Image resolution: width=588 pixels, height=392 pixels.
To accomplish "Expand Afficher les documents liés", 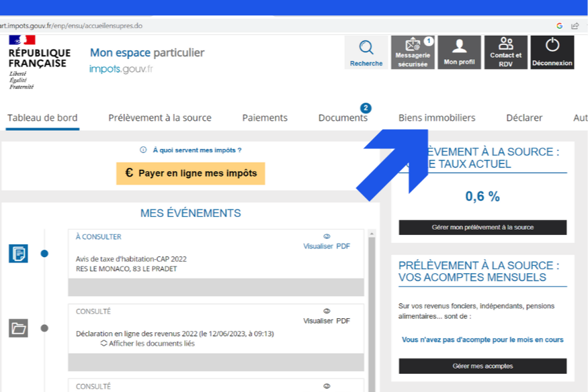I will pyautogui.click(x=148, y=344).
